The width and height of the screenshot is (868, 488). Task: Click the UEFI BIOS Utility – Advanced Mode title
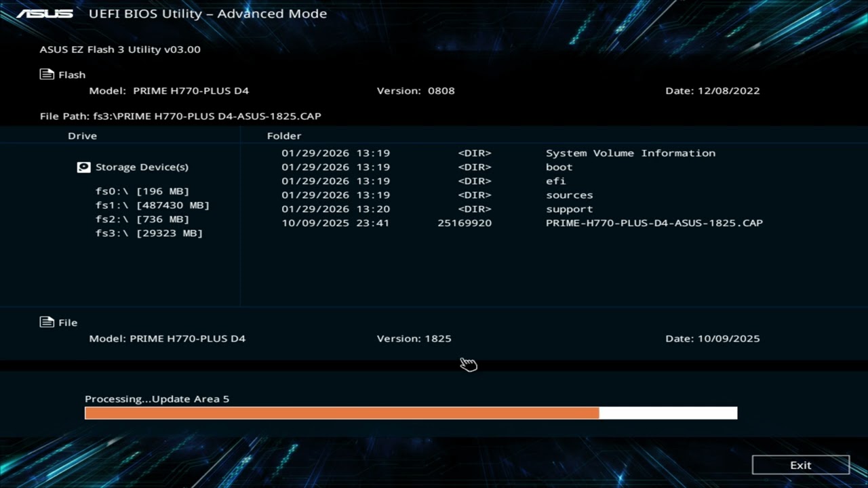coord(208,14)
